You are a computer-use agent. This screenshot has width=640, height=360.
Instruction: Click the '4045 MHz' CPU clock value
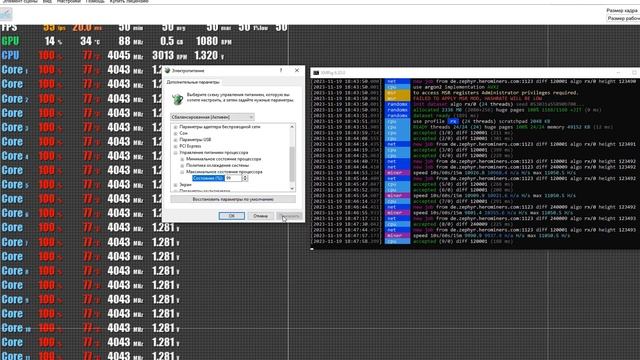click(x=125, y=56)
